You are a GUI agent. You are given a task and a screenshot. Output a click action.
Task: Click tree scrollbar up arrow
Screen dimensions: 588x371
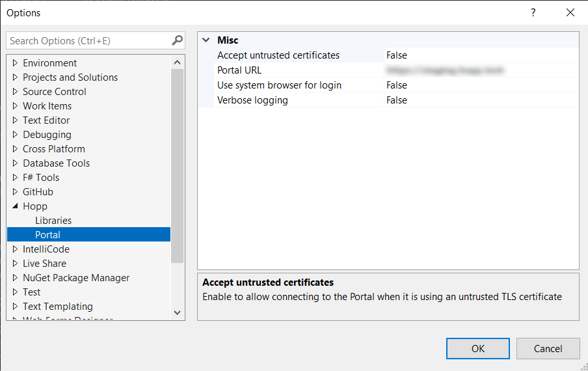pyautogui.click(x=178, y=62)
